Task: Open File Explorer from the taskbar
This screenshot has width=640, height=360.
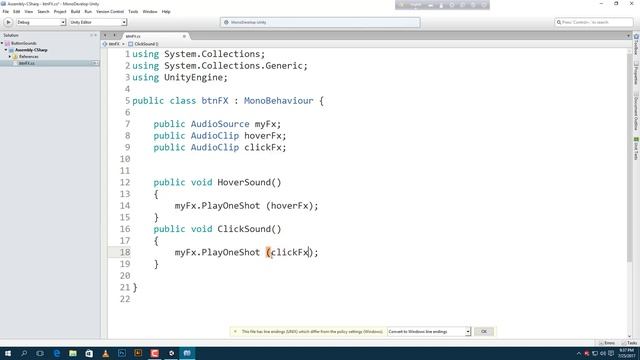Action: coord(73,353)
